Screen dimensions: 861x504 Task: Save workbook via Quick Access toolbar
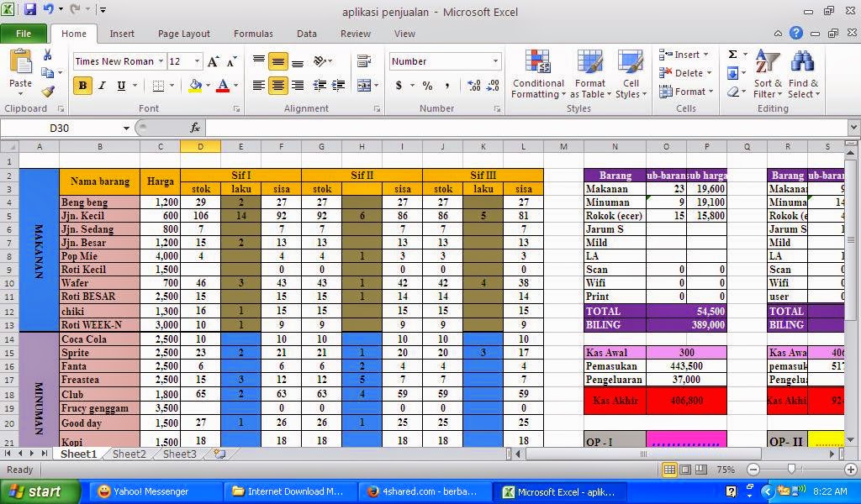(29, 9)
